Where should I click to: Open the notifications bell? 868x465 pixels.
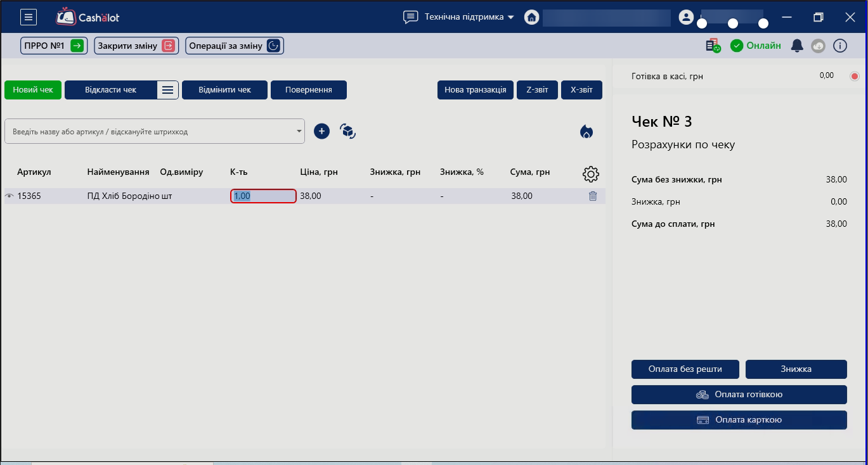(x=797, y=46)
